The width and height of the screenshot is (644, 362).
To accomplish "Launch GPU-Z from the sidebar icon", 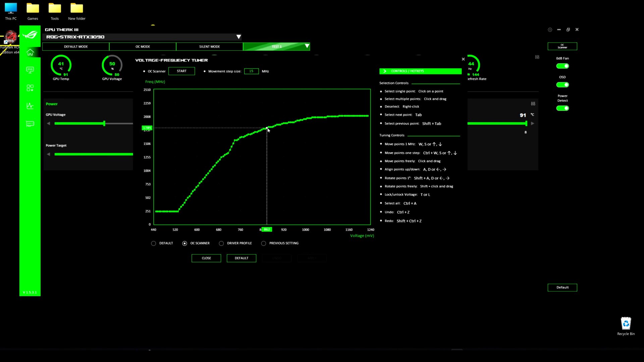I will [x=30, y=124].
